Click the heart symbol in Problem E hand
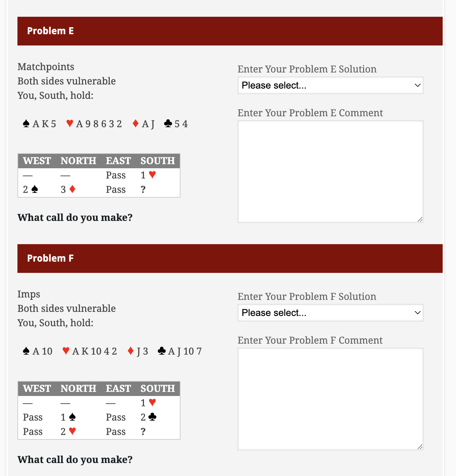This screenshot has height=476, width=456. [x=70, y=123]
